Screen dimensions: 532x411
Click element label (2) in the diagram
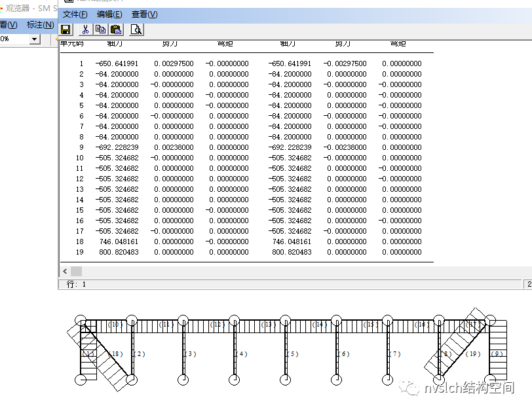[x=139, y=354]
